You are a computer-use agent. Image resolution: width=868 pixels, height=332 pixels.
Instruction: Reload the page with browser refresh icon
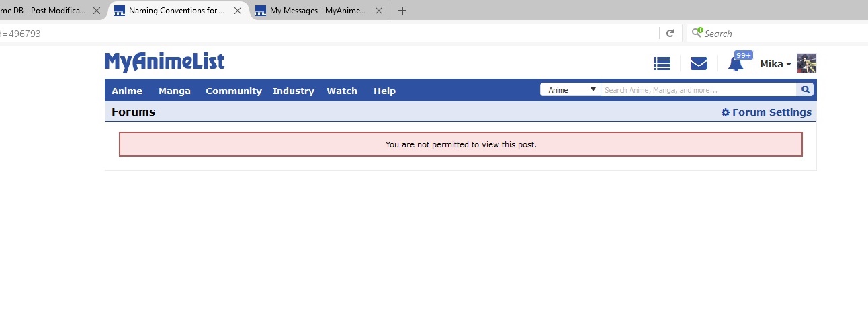[670, 33]
